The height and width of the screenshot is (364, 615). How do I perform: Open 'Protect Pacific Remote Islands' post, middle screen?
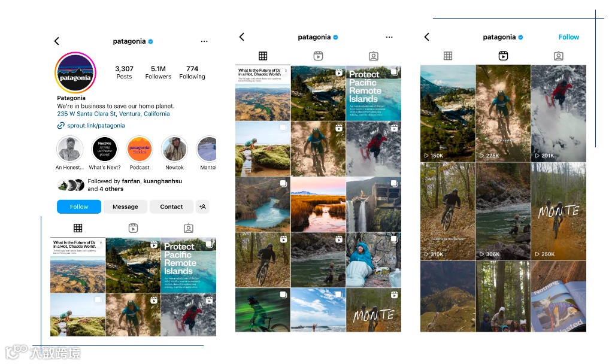(x=374, y=93)
